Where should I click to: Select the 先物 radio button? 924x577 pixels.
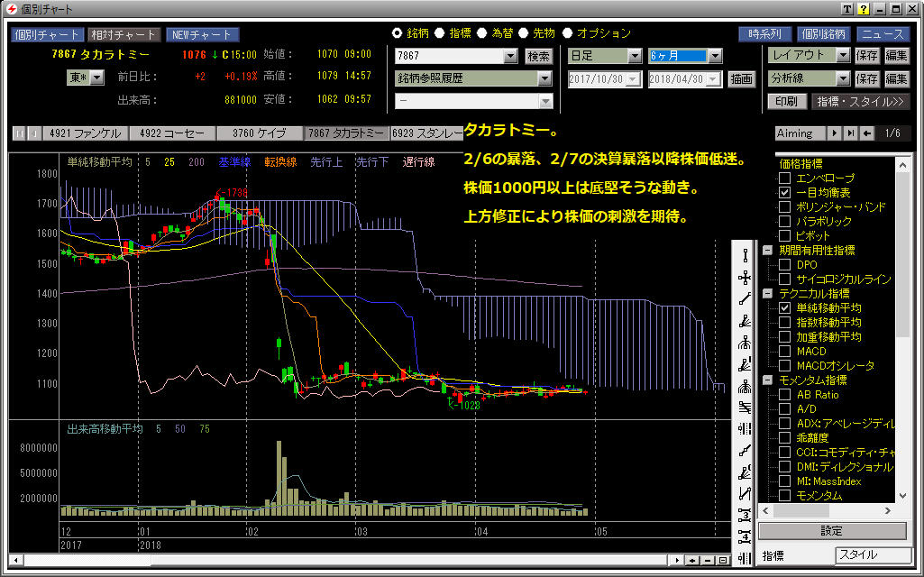pyautogui.click(x=524, y=33)
